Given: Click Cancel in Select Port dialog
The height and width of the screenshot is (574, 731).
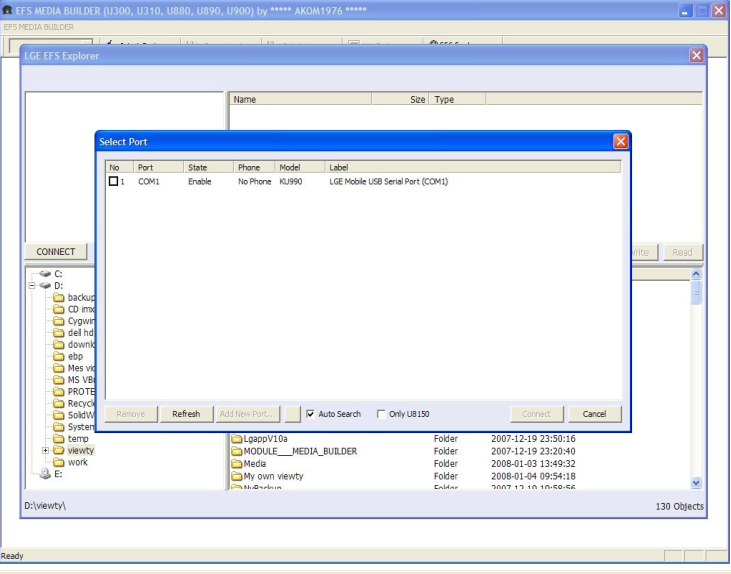Looking at the screenshot, I should coord(595,414).
